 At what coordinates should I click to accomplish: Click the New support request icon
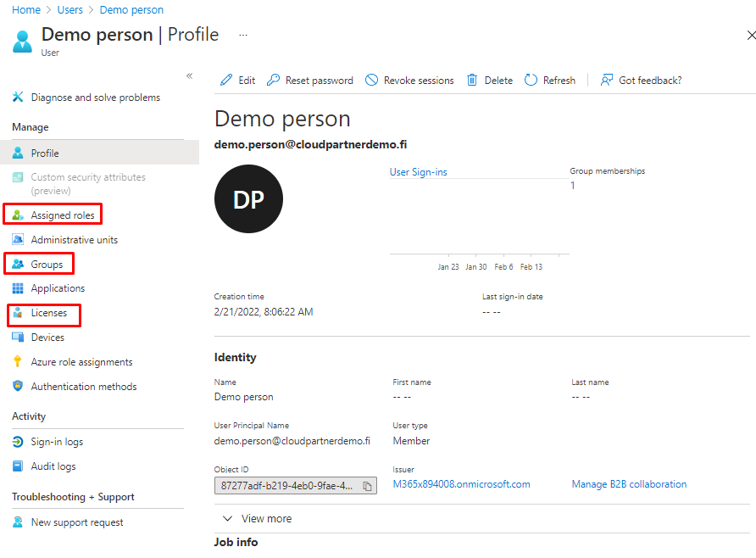click(x=18, y=522)
